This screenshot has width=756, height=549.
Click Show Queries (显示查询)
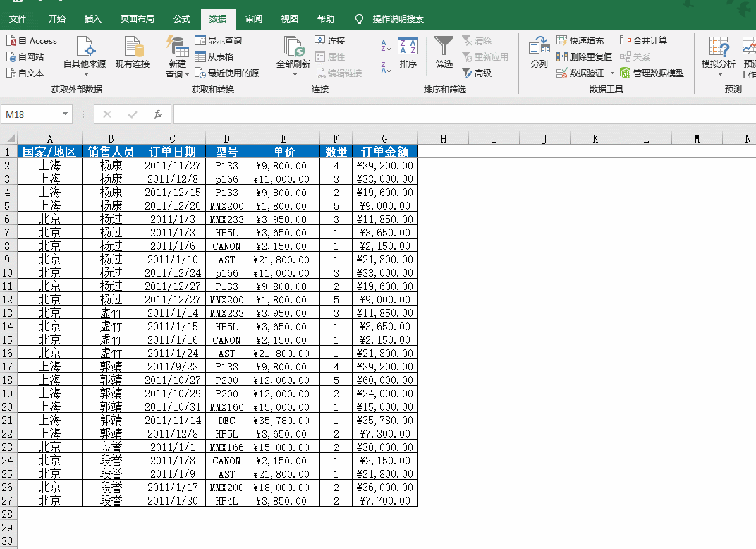click(219, 40)
